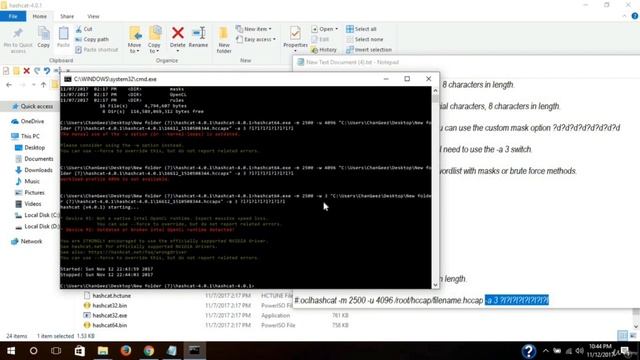Click Select none in ribbon
640x360 pixels.
[364, 39]
